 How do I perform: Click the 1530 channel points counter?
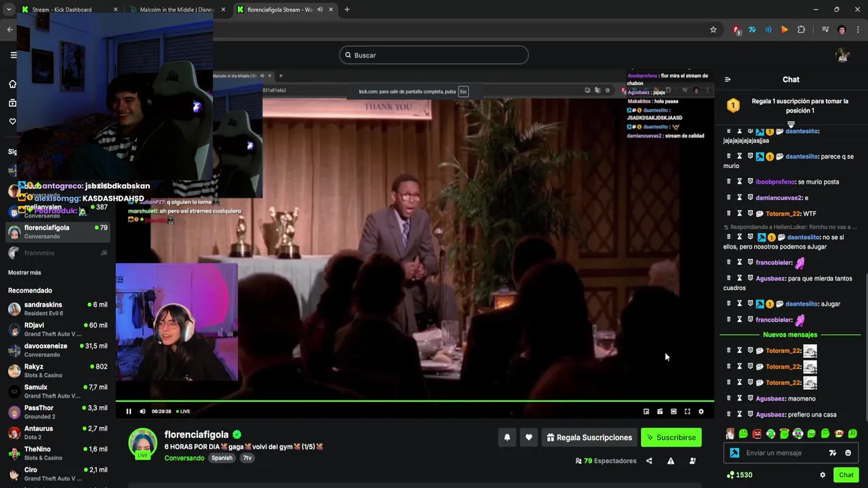point(739,475)
